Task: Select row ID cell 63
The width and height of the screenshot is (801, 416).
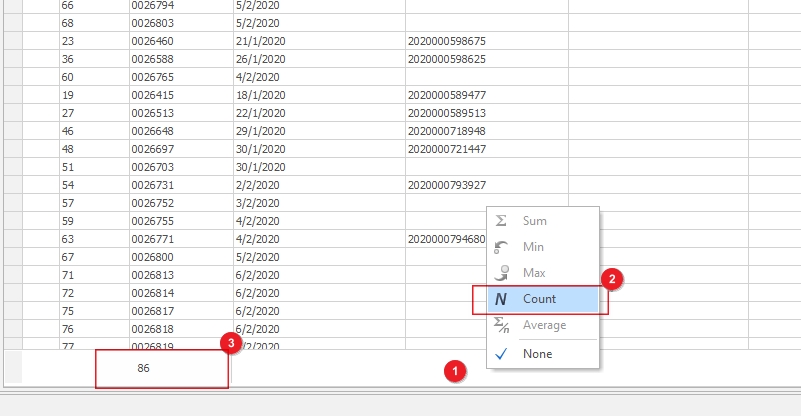Action: coord(68,239)
